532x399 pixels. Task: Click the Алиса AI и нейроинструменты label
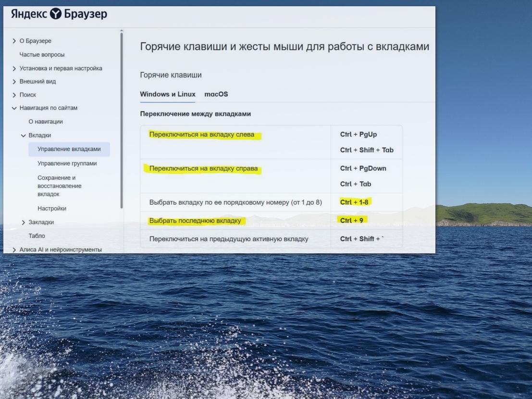(x=61, y=249)
